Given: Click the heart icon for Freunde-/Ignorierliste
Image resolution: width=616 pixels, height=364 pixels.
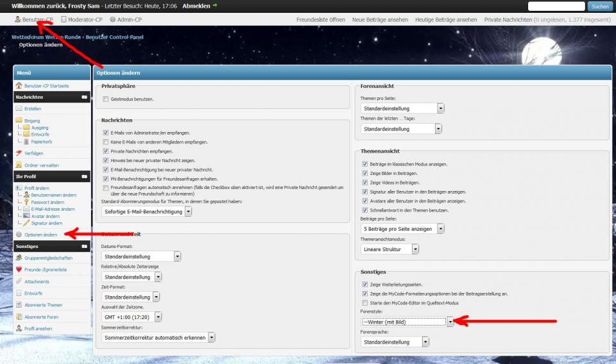Looking at the screenshot, I should click(x=19, y=270).
